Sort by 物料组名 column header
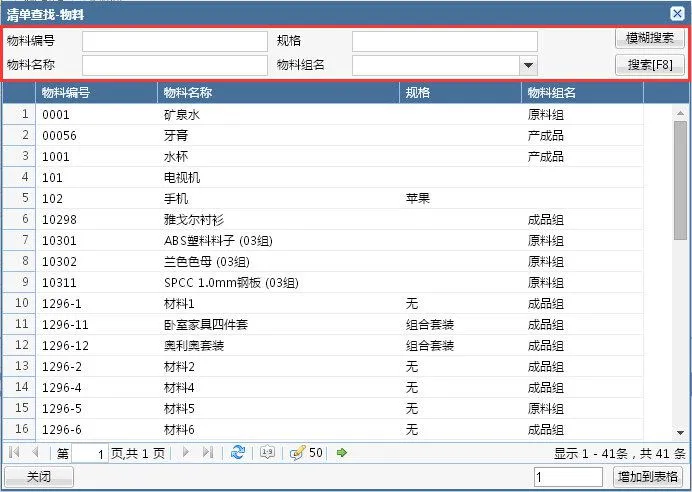Image resolution: width=692 pixels, height=492 pixels. click(583, 93)
